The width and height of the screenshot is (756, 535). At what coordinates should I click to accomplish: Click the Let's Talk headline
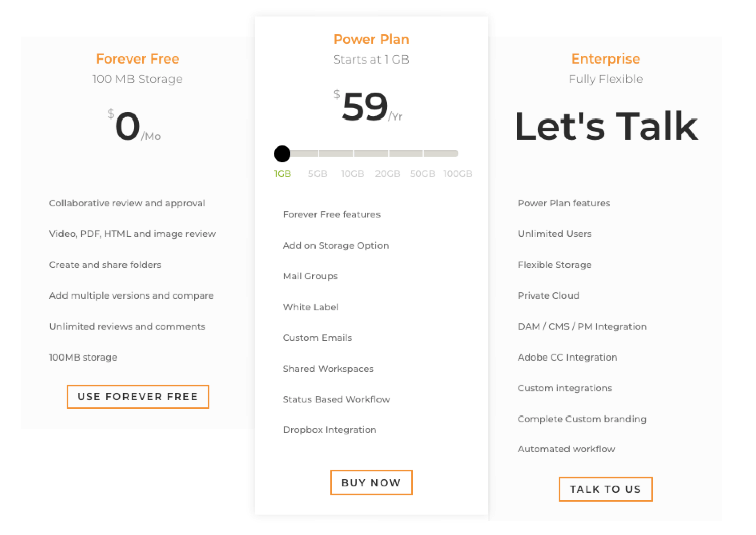point(606,126)
